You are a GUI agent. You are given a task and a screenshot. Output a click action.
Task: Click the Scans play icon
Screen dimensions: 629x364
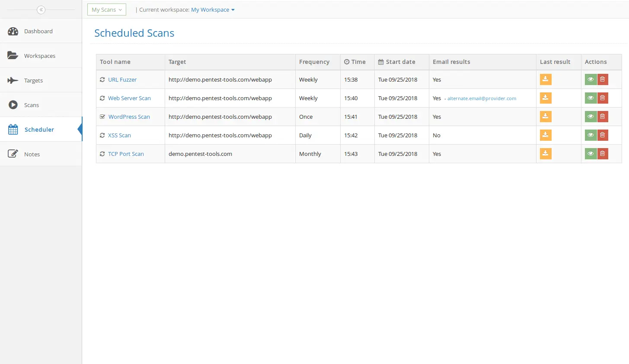[x=13, y=104]
